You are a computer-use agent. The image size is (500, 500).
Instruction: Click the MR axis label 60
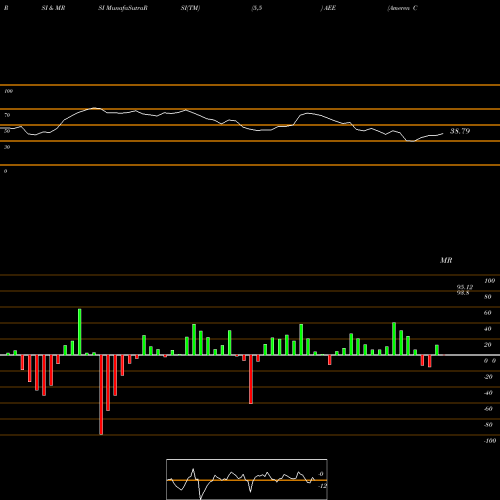pyautogui.click(x=487, y=313)
